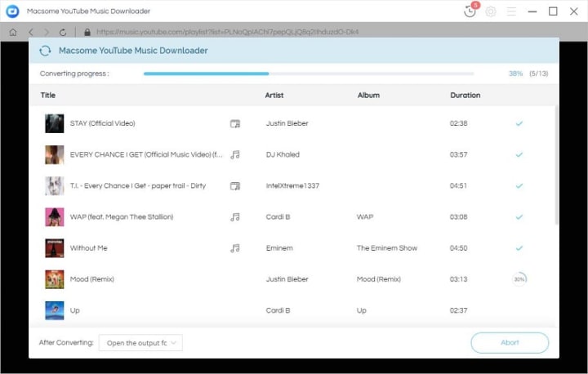The width and height of the screenshot is (588, 374).
Task: Click duration '03:13'
Action: (x=459, y=279)
